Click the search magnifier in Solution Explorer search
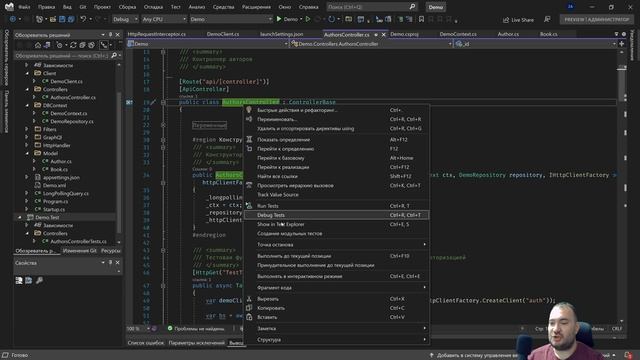This screenshot has height=360, width=640. (114, 56)
